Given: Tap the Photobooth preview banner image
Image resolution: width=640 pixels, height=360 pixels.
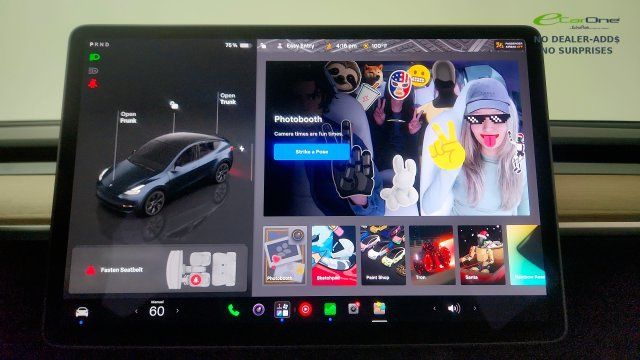Looking at the screenshot, I should tap(396, 138).
